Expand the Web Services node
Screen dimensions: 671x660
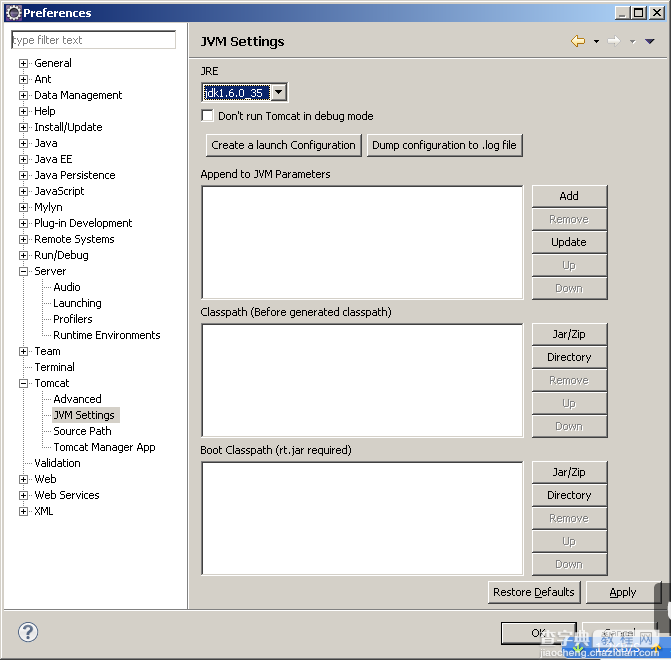point(24,496)
